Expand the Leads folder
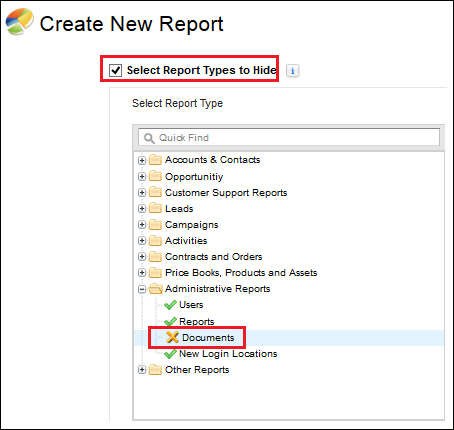 (x=142, y=208)
